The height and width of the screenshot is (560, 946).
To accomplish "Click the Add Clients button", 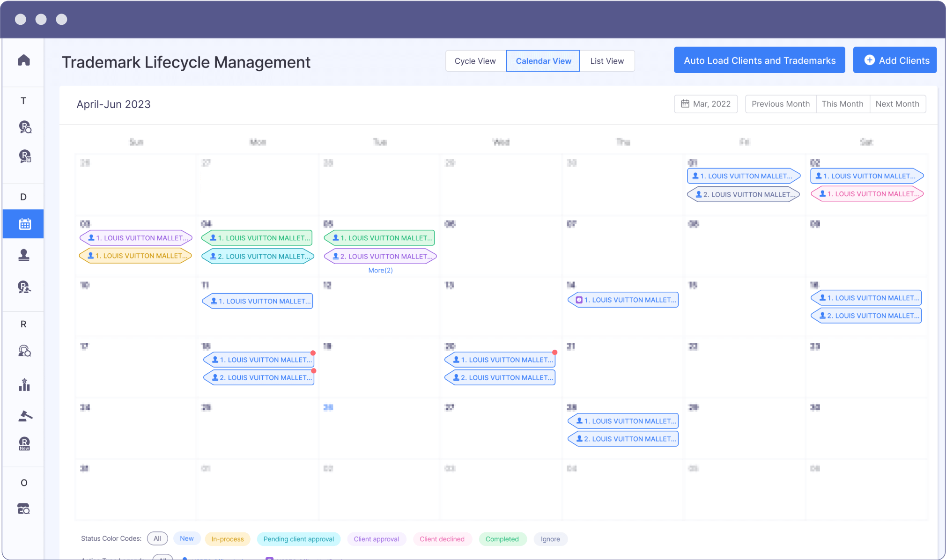I will coord(894,60).
